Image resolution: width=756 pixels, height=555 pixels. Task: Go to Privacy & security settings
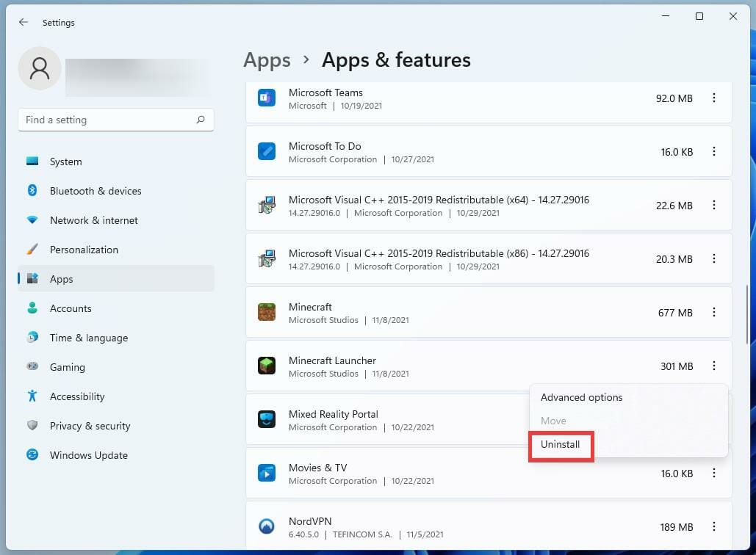(x=116, y=426)
